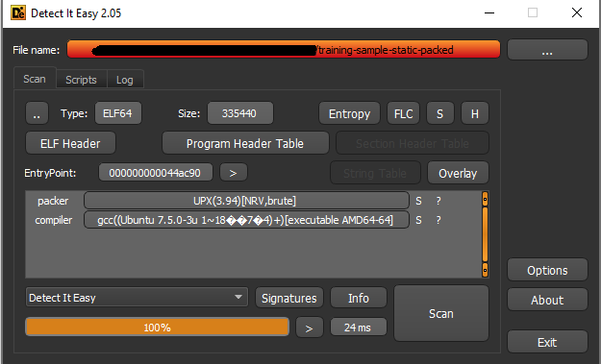Image resolution: width=601 pixels, height=364 pixels.
Task: Click the arrow button beside the progress bar
Action: point(309,328)
